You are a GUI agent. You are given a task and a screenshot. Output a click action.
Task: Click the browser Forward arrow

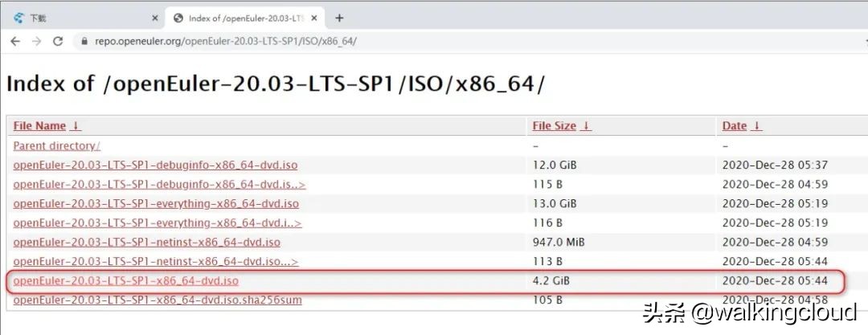[36, 41]
